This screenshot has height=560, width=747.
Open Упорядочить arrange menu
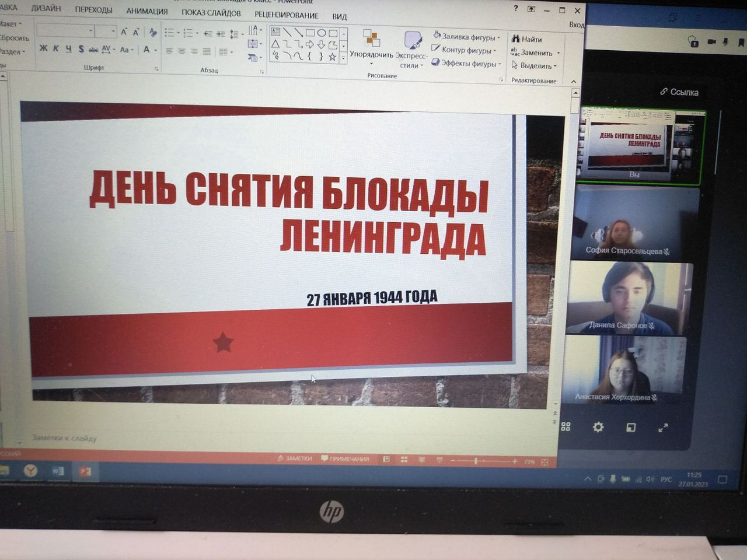pyautogui.click(x=372, y=45)
